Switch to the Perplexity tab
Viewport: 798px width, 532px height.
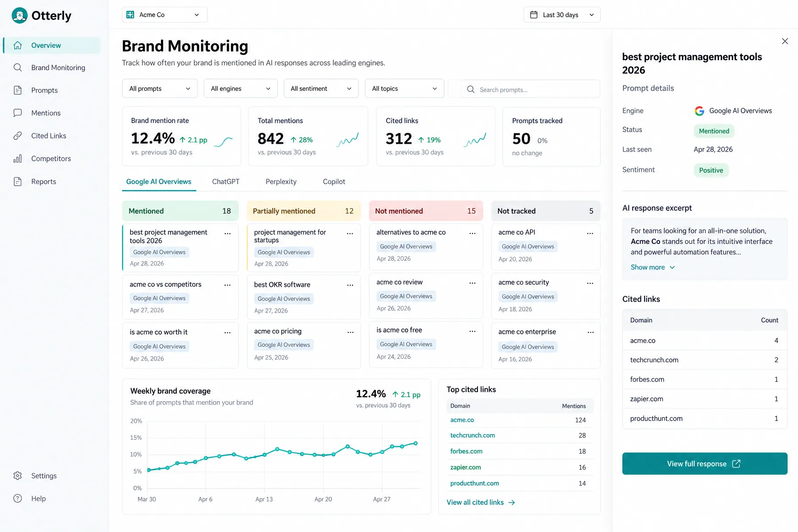[x=281, y=182]
